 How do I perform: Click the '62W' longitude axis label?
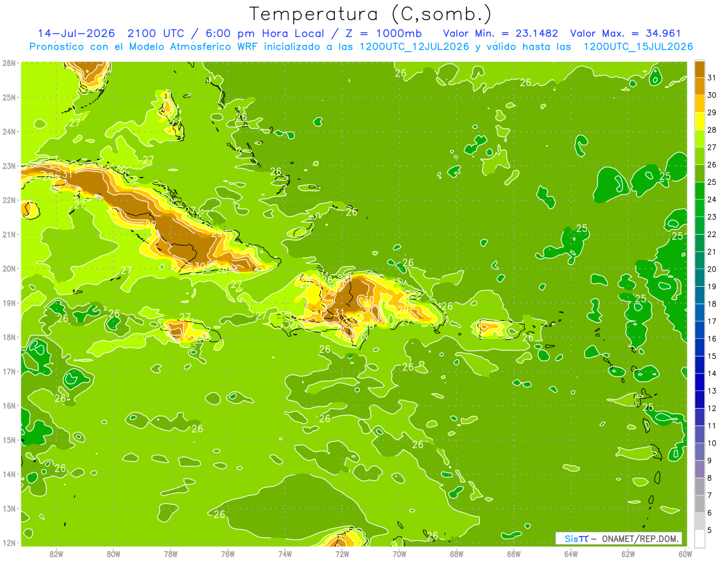coord(628,554)
